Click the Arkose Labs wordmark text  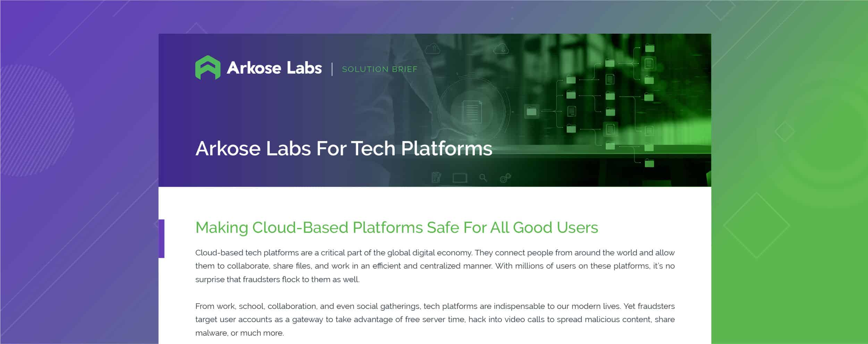274,68
